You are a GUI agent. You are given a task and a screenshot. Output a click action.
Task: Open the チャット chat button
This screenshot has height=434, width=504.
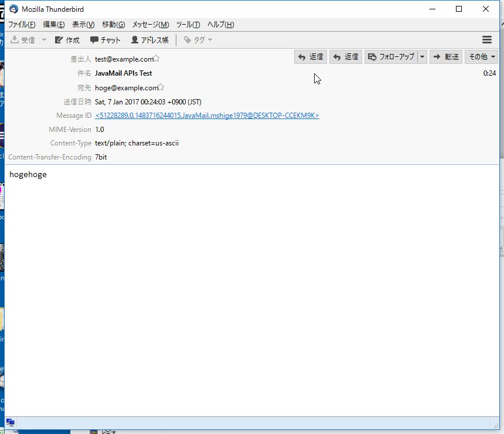pyautogui.click(x=105, y=40)
